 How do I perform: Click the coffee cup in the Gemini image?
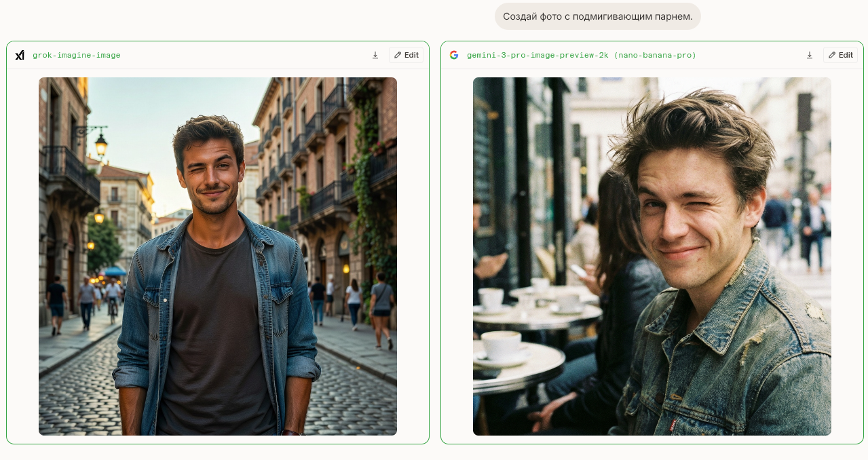tap(501, 345)
